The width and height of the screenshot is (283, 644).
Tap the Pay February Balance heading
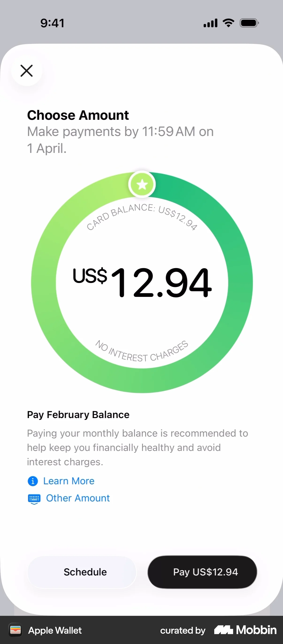click(x=78, y=415)
